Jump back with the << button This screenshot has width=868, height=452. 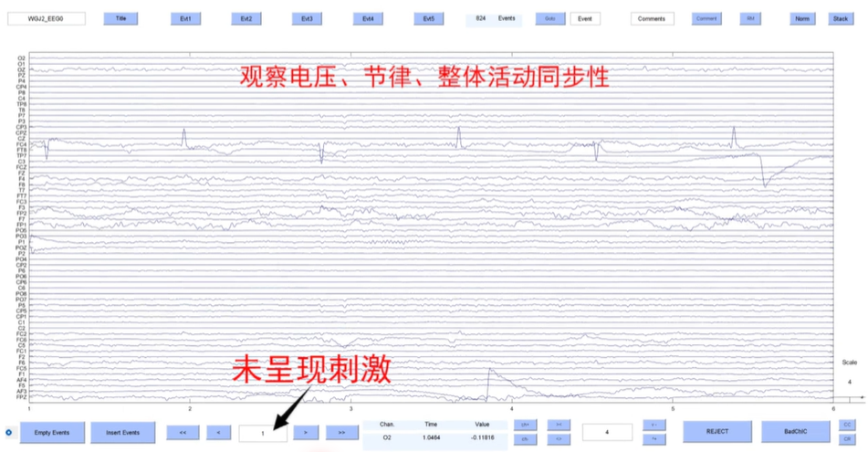pyautogui.click(x=183, y=432)
